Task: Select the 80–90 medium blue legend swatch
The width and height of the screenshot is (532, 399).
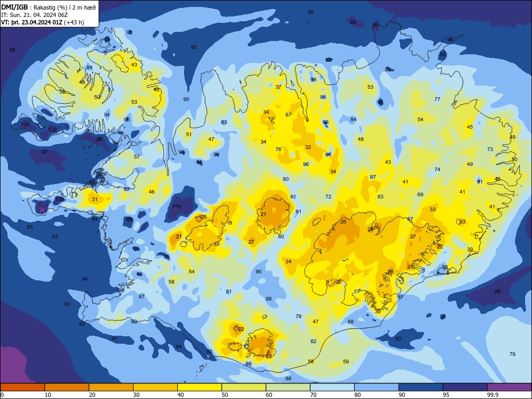Action: click(377, 387)
